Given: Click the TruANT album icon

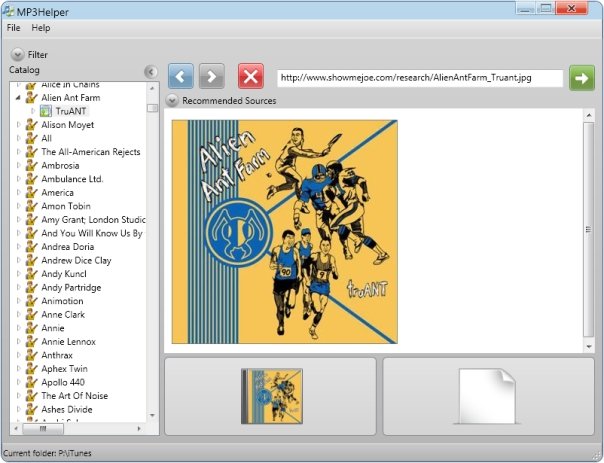Looking at the screenshot, I should (x=46, y=111).
